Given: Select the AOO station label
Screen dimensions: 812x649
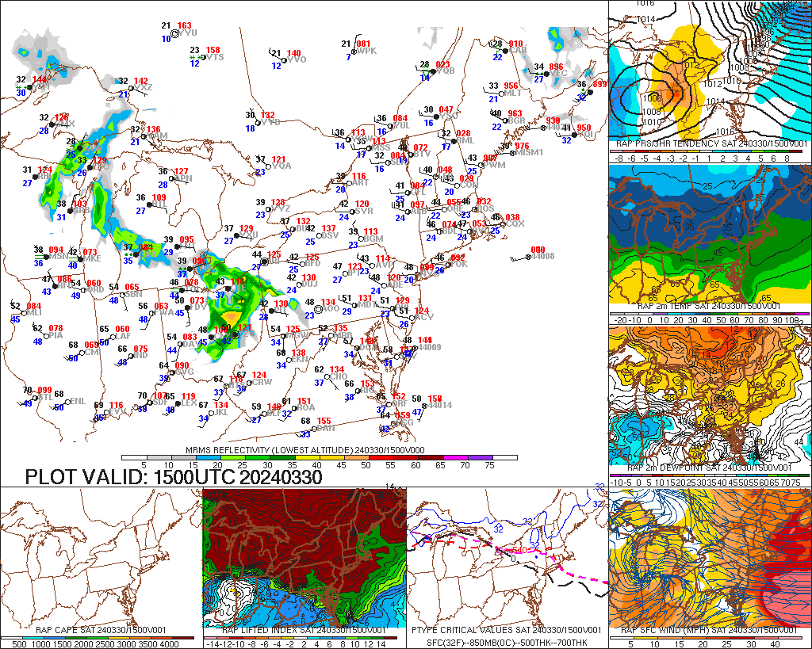Looking at the screenshot, I should [331, 308].
